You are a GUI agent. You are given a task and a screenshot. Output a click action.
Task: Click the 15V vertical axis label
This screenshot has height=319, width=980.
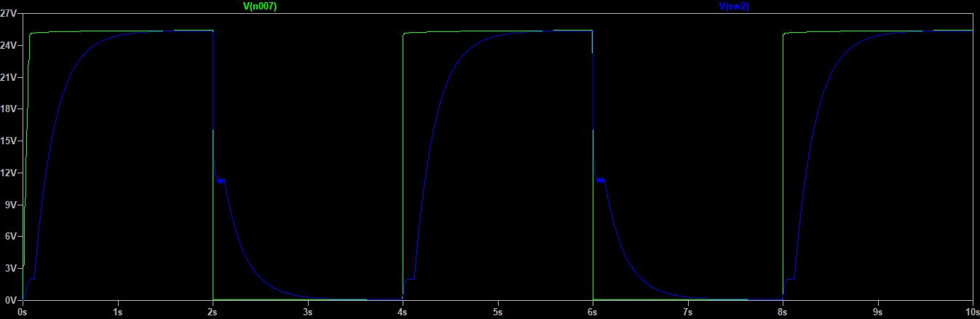(x=9, y=141)
